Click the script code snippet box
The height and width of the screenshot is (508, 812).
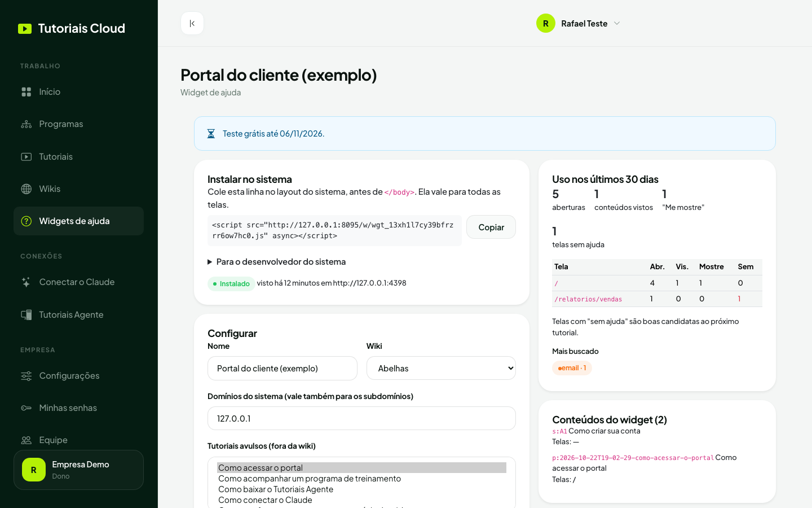[334, 230]
